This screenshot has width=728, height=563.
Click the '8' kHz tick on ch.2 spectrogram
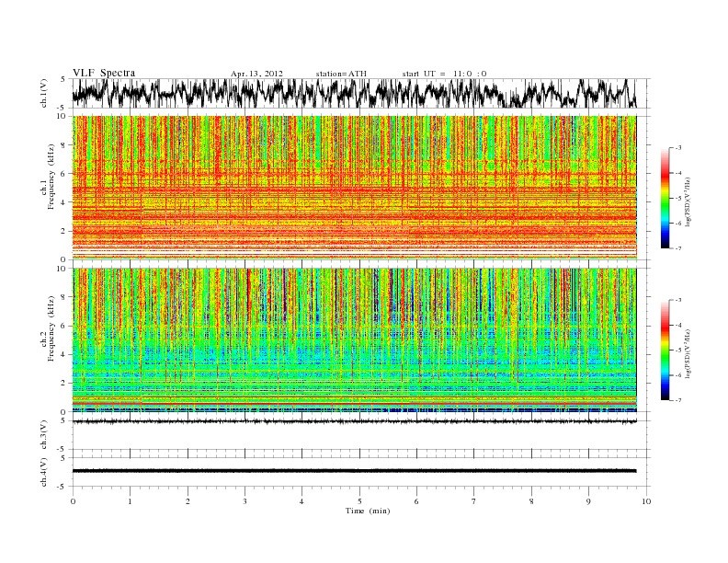click(64, 297)
